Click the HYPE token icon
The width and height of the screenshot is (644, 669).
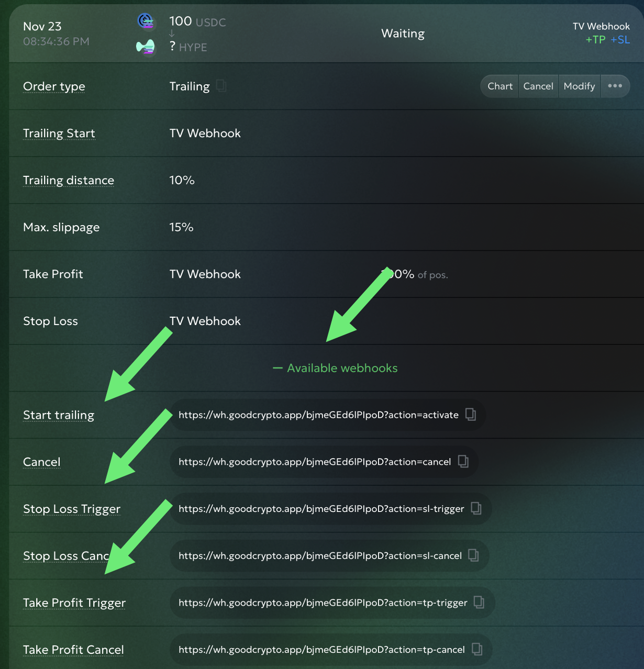(x=145, y=47)
